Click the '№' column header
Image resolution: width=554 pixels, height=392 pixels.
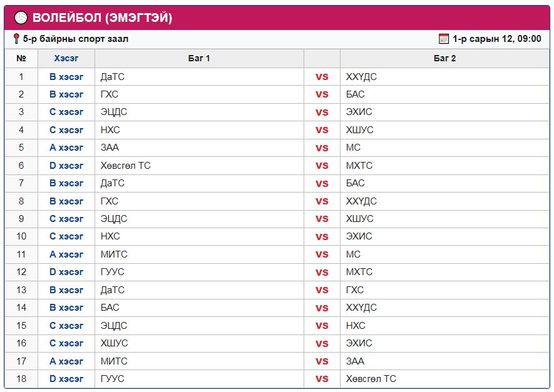click(21, 58)
